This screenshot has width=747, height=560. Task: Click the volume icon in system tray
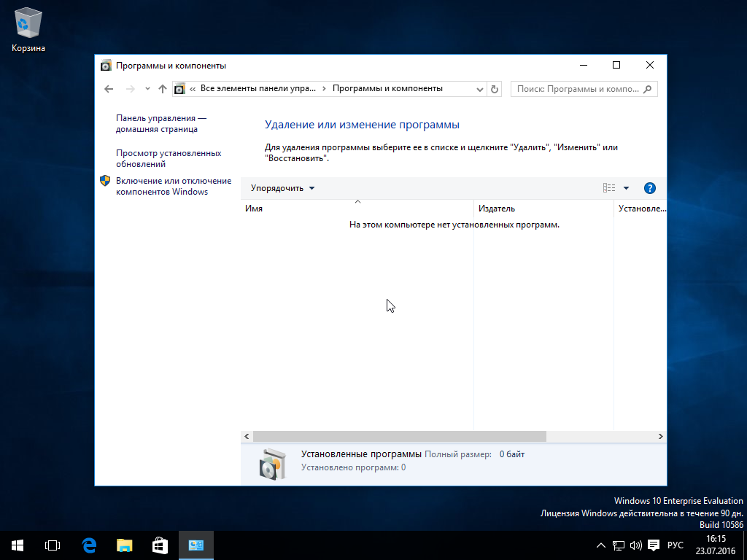click(x=636, y=545)
